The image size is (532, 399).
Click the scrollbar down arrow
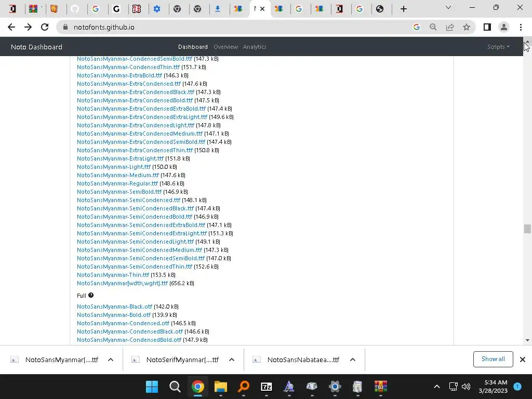[527, 340]
